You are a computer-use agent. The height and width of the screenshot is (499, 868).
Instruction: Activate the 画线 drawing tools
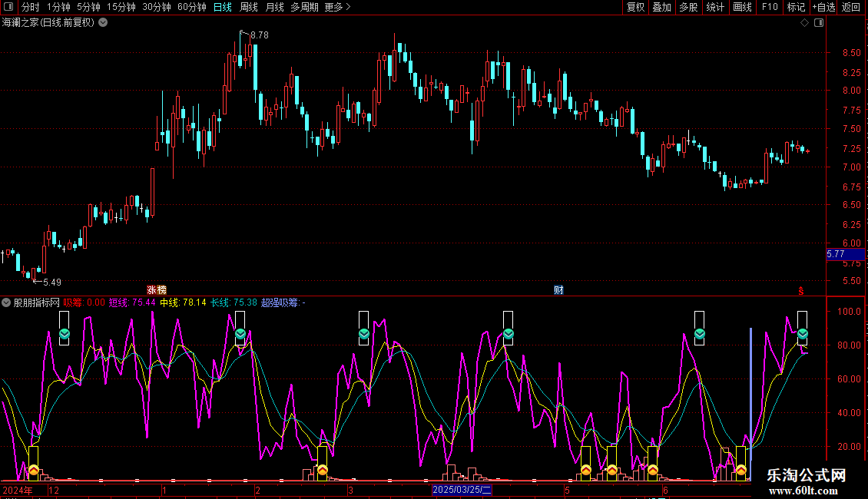coord(742,7)
